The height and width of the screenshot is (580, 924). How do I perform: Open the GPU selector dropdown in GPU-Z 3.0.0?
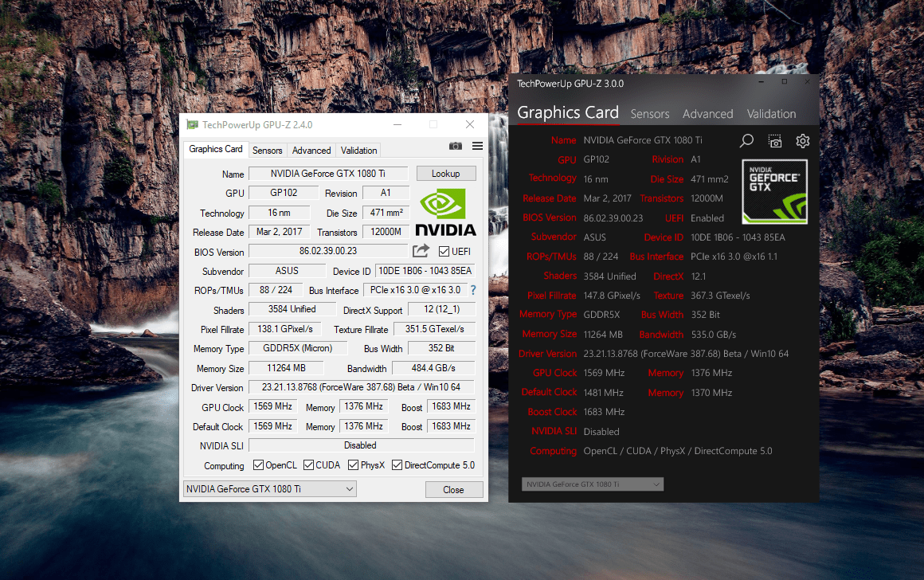pos(592,484)
